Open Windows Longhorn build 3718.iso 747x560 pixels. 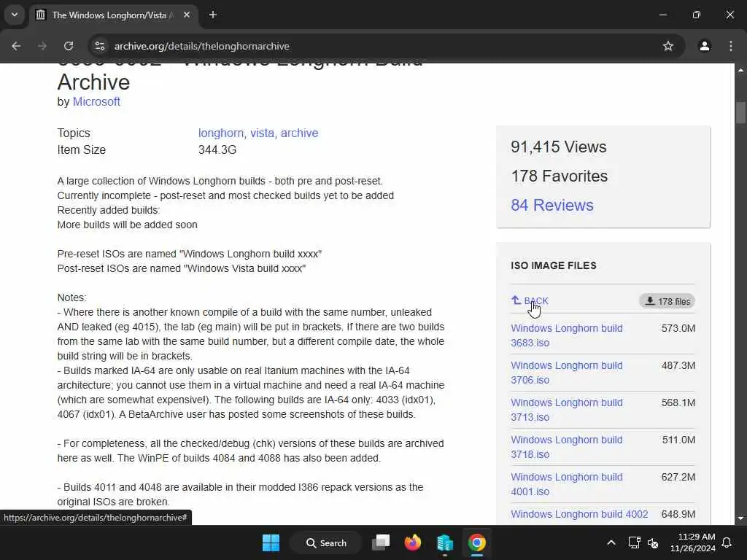566,447
